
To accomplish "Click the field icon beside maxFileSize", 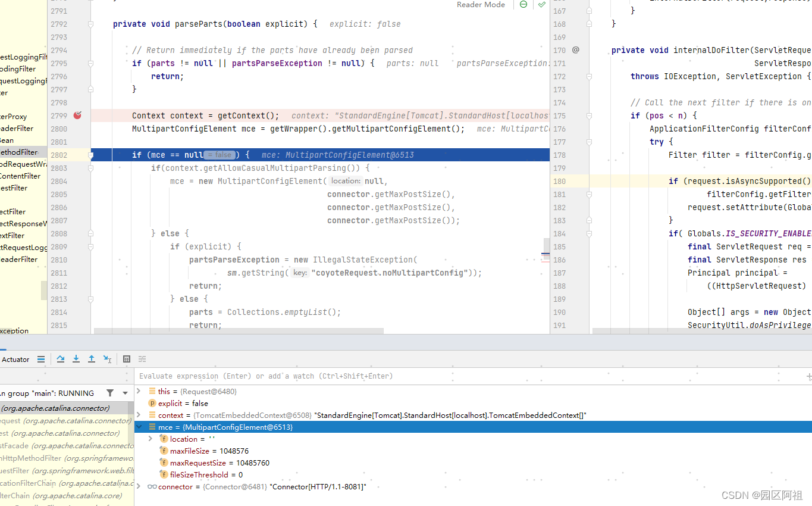I will tap(164, 451).
